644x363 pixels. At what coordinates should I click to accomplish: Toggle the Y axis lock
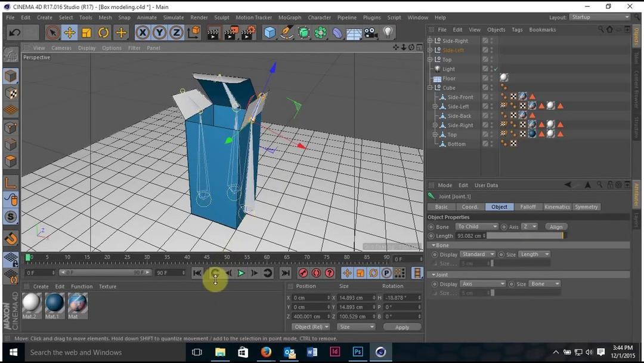tap(159, 32)
